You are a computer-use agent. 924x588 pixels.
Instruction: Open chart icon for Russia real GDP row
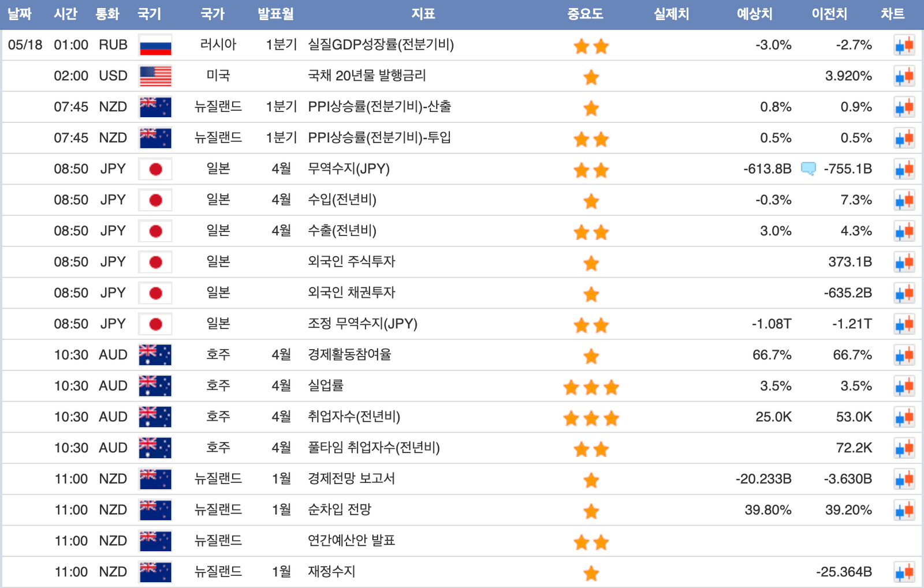904,45
